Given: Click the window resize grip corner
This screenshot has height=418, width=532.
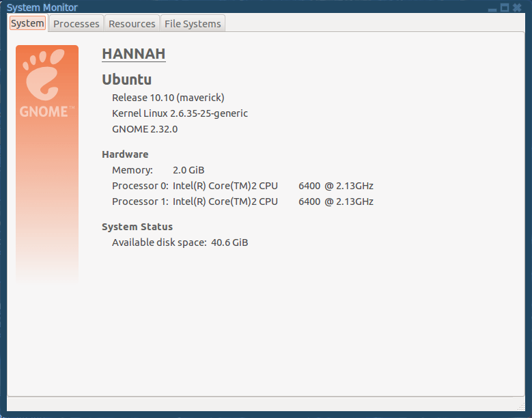Looking at the screenshot, I should [x=522, y=406].
